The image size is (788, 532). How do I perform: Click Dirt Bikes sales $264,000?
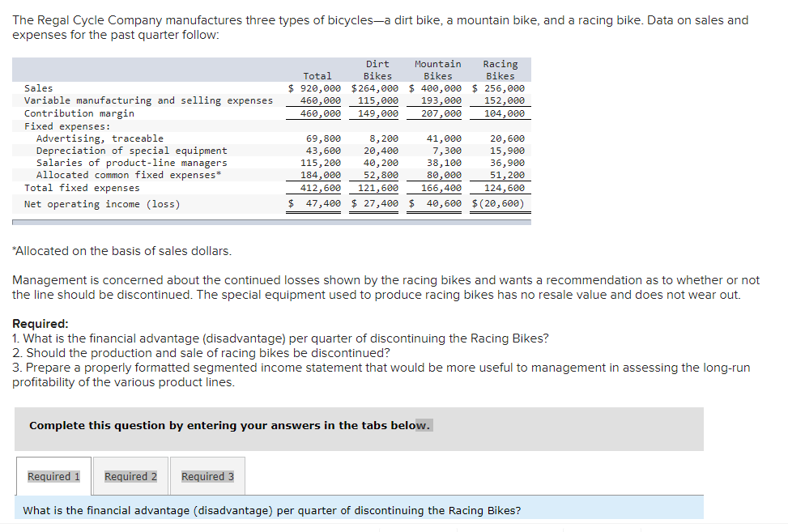(x=374, y=88)
